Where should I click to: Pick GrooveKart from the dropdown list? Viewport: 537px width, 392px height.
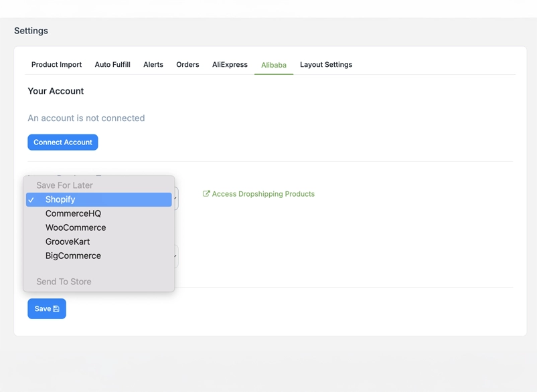98,241
